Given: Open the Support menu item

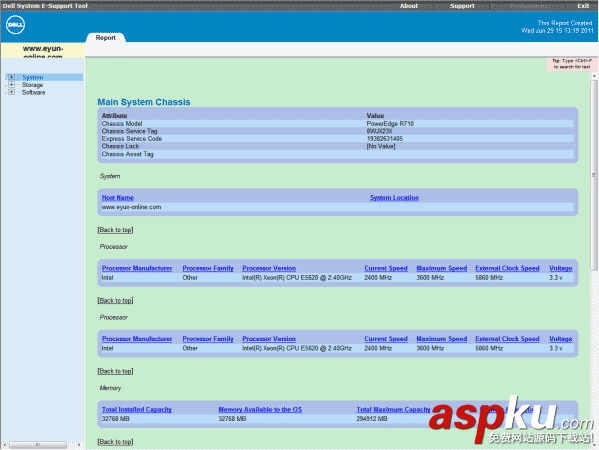Looking at the screenshot, I should [462, 6].
